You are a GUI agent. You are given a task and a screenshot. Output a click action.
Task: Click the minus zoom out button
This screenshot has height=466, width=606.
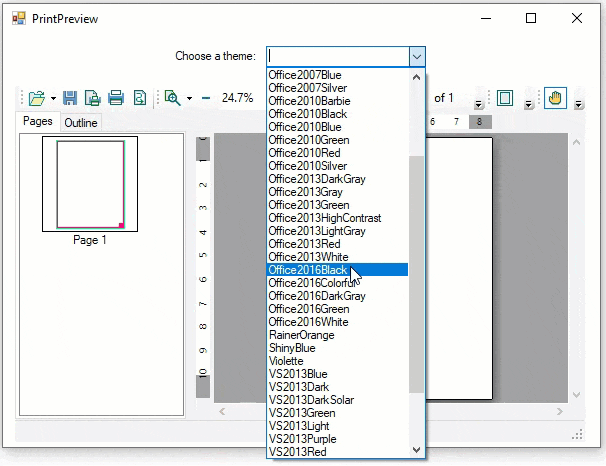click(205, 98)
